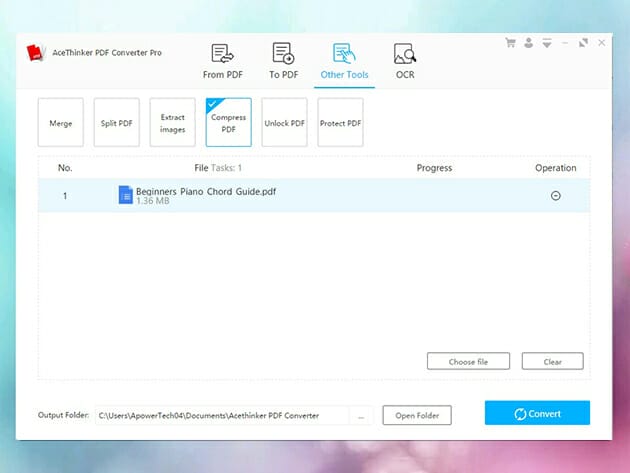Click the Other Tools hand icon
This screenshot has height=473, width=630.
(344, 54)
